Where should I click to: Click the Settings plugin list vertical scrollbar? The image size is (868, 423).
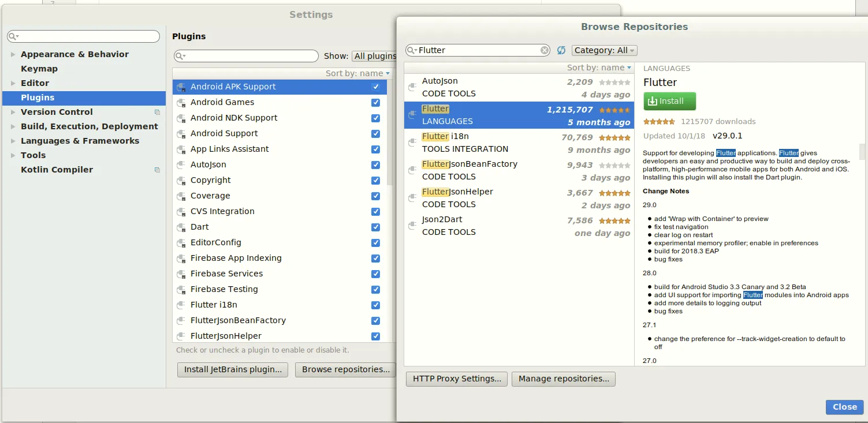pyautogui.click(x=390, y=133)
